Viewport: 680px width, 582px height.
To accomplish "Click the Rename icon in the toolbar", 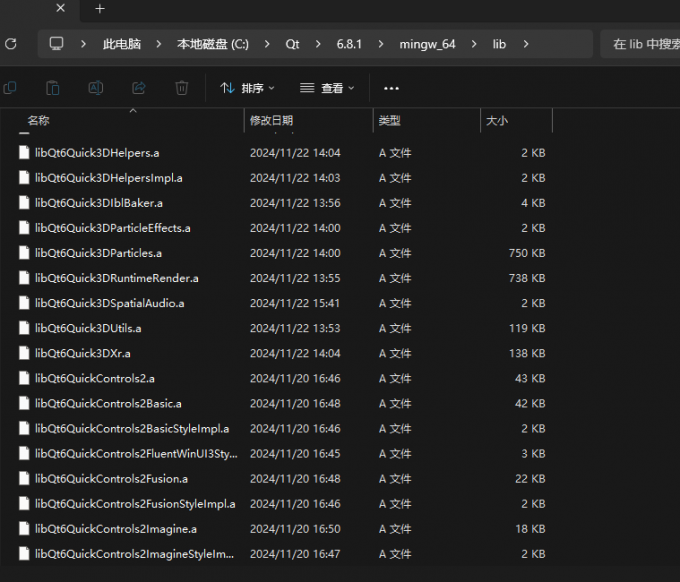I will 96,88.
